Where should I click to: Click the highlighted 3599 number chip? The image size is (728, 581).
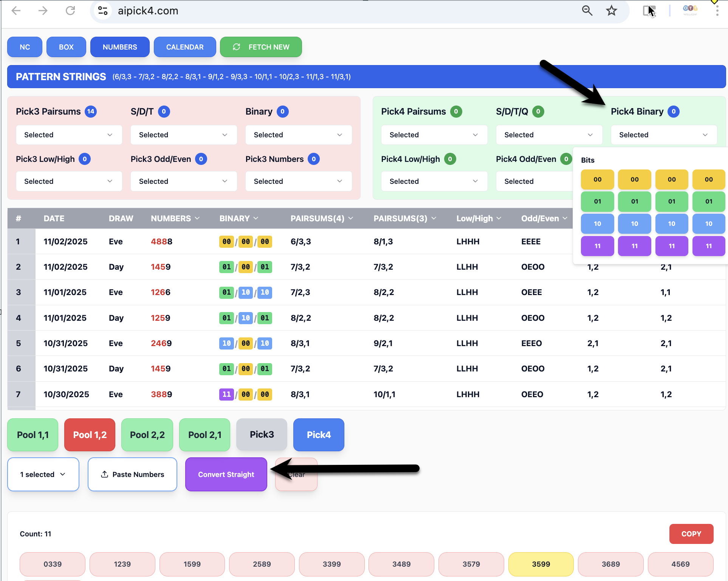pos(541,564)
